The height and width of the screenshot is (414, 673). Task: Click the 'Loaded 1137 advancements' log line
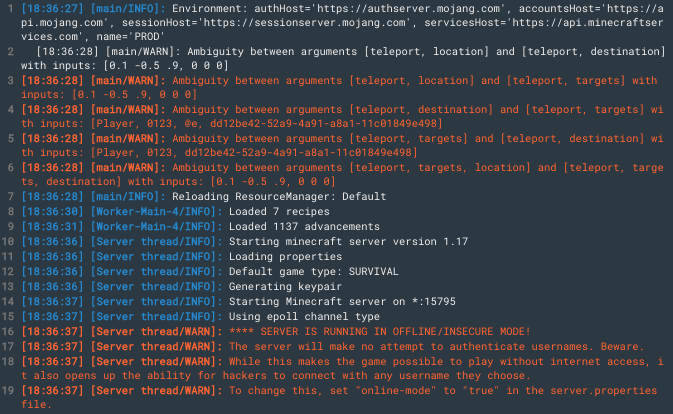[x=200, y=227]
